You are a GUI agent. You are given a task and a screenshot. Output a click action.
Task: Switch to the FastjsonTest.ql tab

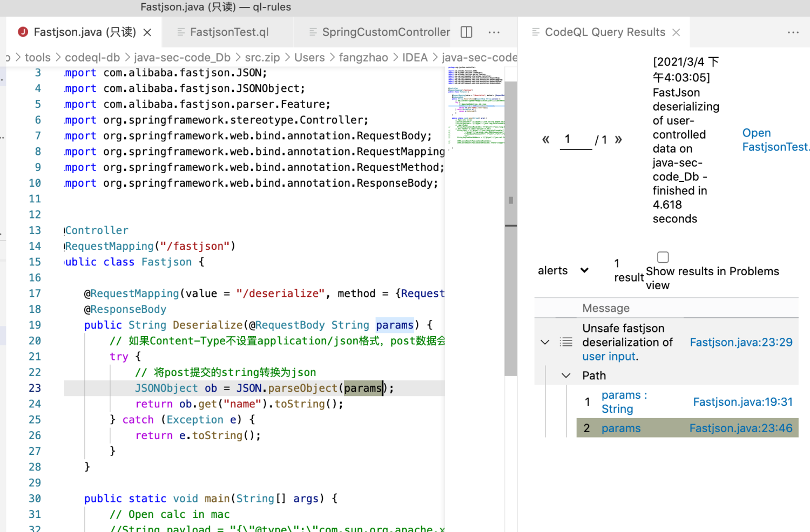(229, 32)
